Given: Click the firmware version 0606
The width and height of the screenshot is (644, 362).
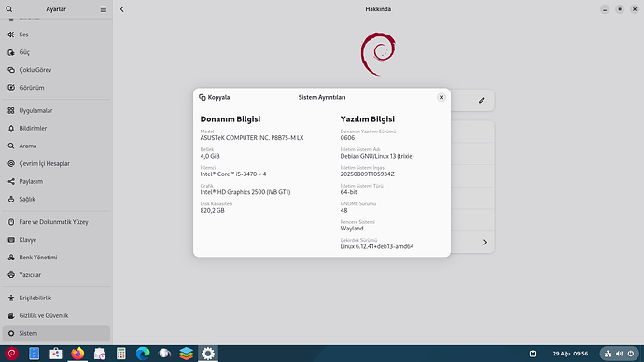Looking at the screenshot, I should tap(347, 138).
